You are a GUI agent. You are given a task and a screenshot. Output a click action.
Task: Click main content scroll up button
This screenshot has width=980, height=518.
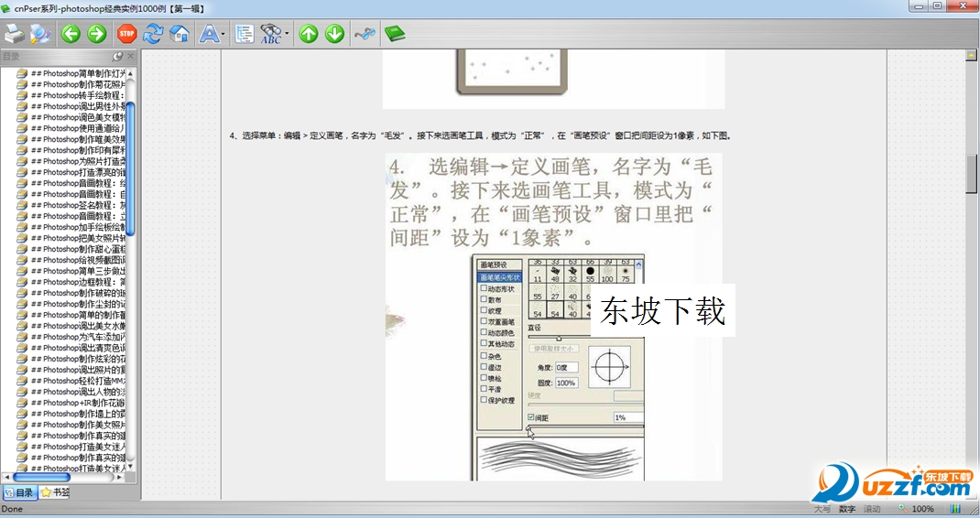point(971,56)
